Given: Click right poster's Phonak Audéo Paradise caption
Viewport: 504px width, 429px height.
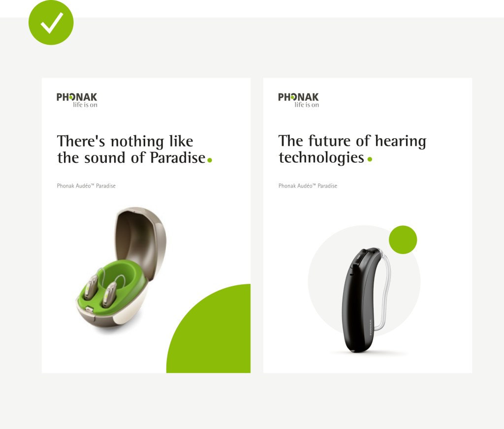Looking at the screenshot, I should tap(308, 186).
